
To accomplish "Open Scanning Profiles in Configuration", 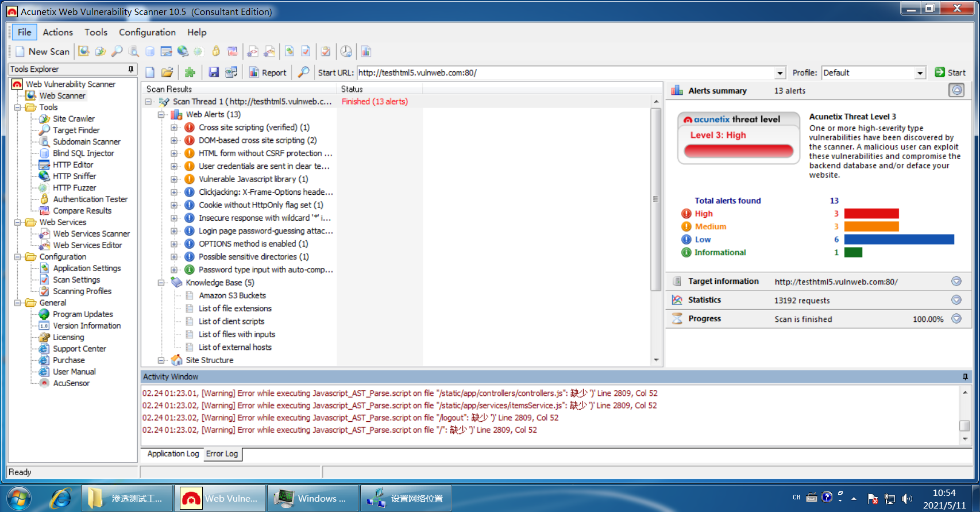I will (82, 291).
